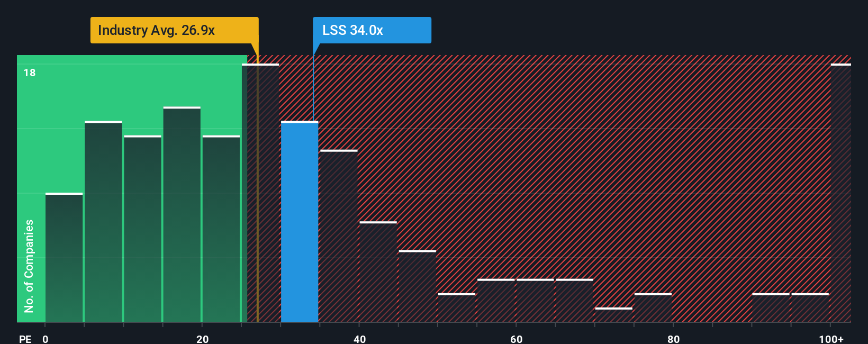Click the '100+' x-axis tick label
The image size is (868, 344).
[831, 339]
